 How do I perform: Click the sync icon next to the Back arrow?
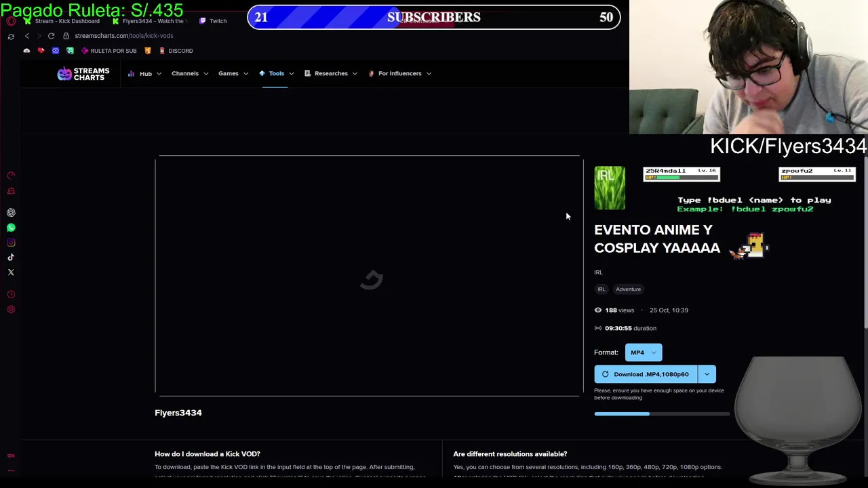click(11, 36)
